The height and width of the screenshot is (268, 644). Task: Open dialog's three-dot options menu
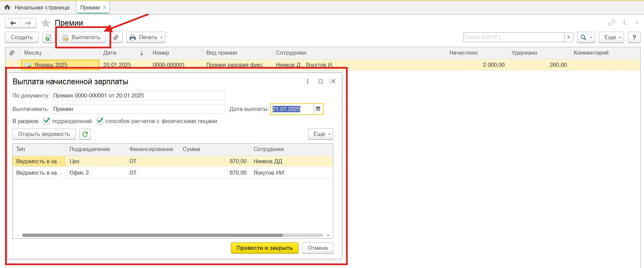coord(307,81)
